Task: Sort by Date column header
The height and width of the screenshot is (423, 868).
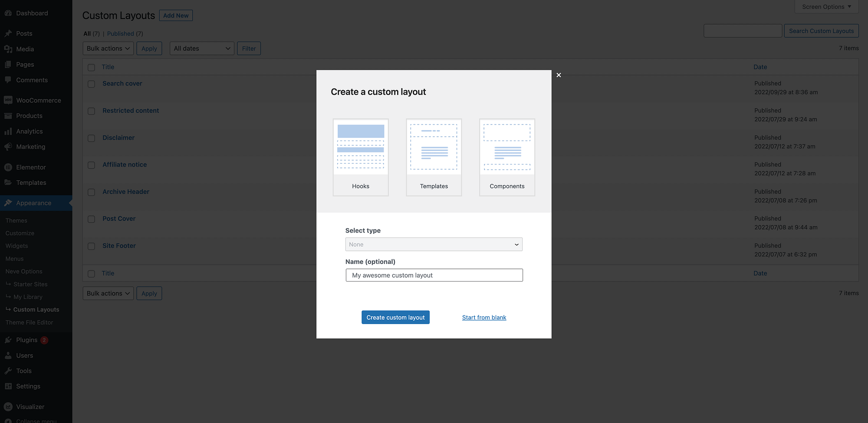Action: 760,67
